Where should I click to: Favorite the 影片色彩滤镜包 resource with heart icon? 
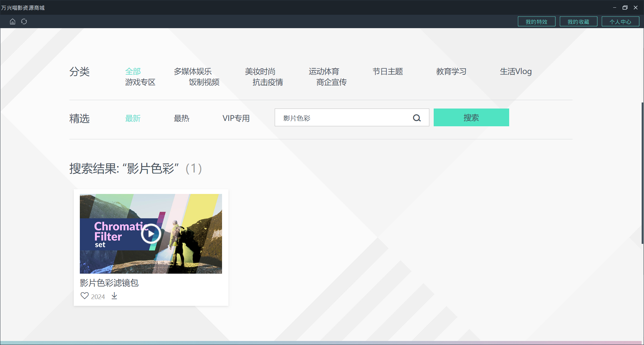84,295
